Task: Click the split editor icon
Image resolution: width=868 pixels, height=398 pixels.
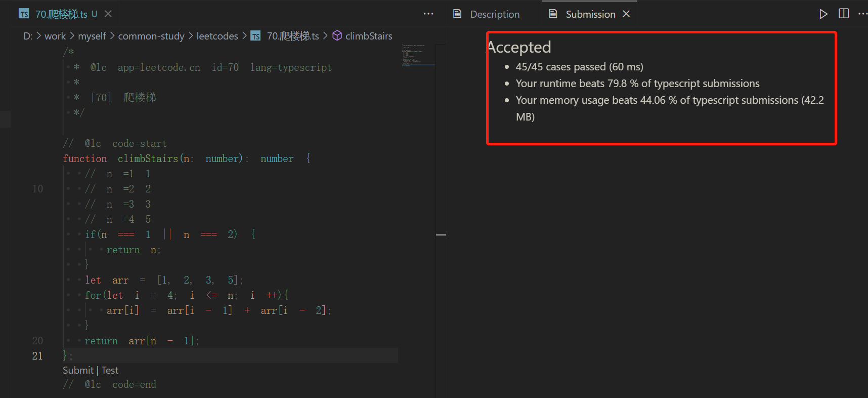Action: (844, 14)
